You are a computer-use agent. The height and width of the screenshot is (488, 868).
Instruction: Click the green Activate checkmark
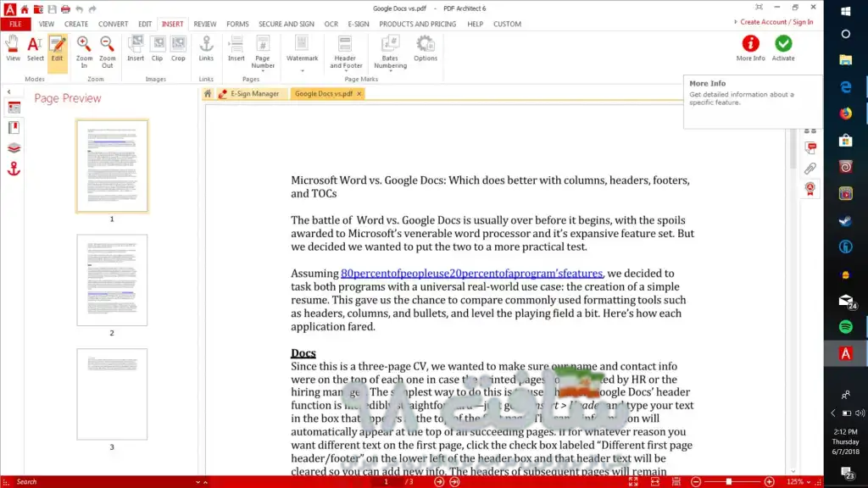pos(783,44)
